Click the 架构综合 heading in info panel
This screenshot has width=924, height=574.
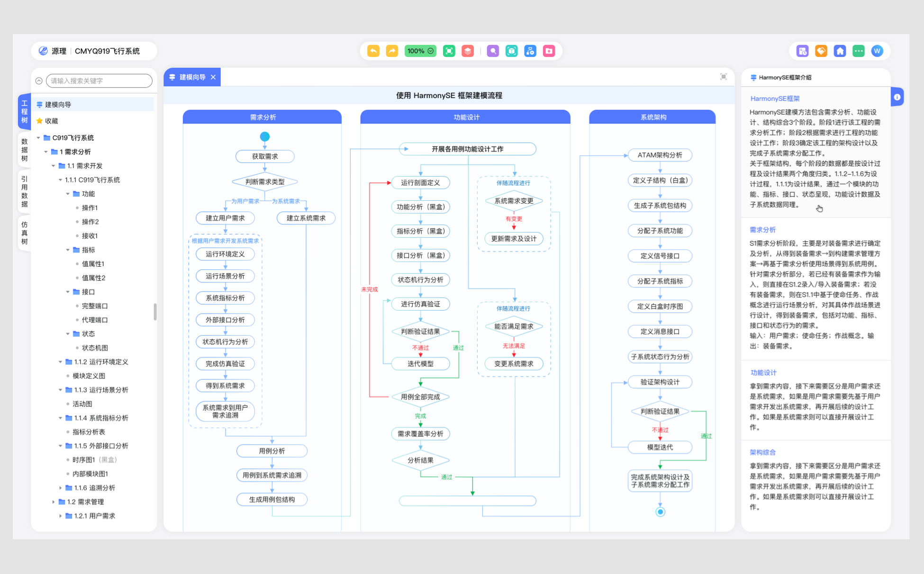point(762,452)
